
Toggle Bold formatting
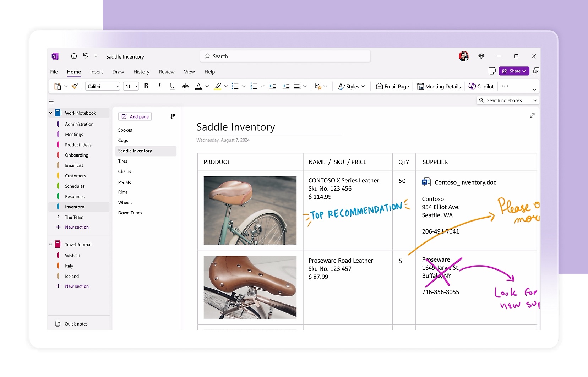tap(146, 86)
